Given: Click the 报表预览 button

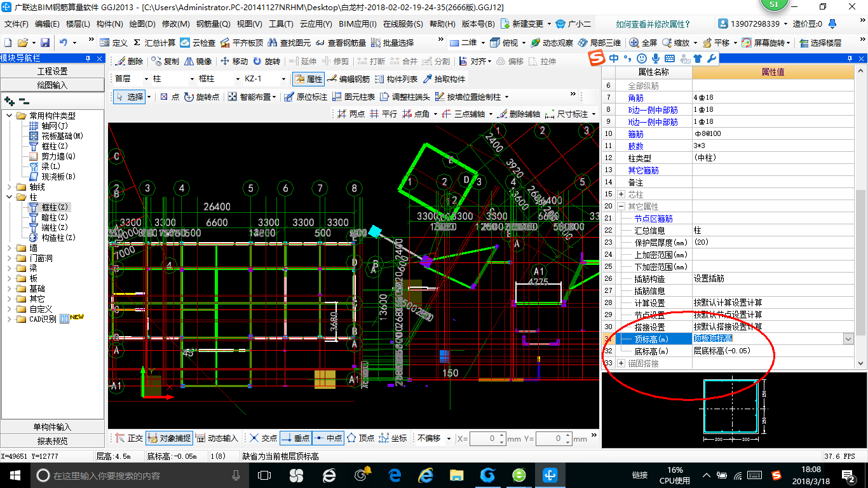Looking at the screenshot, I should coord(53,441).
